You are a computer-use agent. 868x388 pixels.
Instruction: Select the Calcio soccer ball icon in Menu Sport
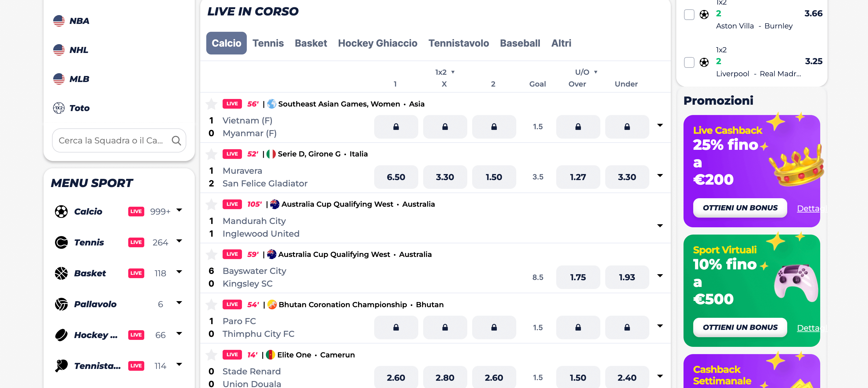[61, 211]
